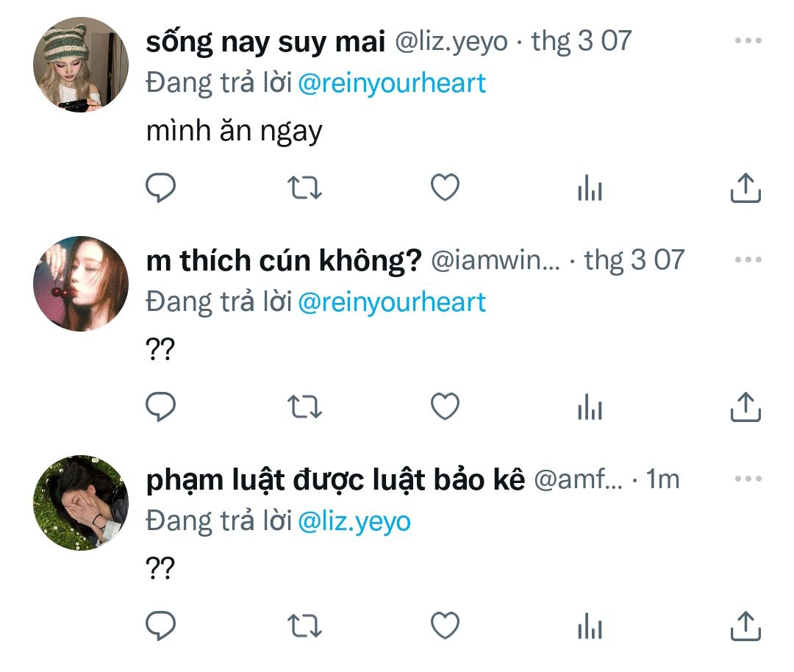The height and width of the screenshot is (672, 794).
Task: View analytics on phạm luật được luật bảo kê's tweet
Action: point(590,627)
